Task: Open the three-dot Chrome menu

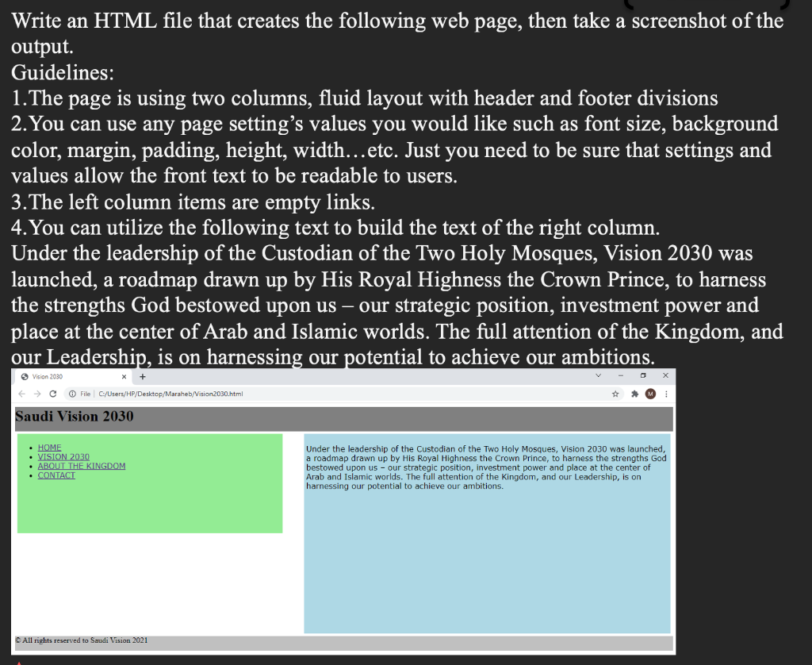Action: 666,394
